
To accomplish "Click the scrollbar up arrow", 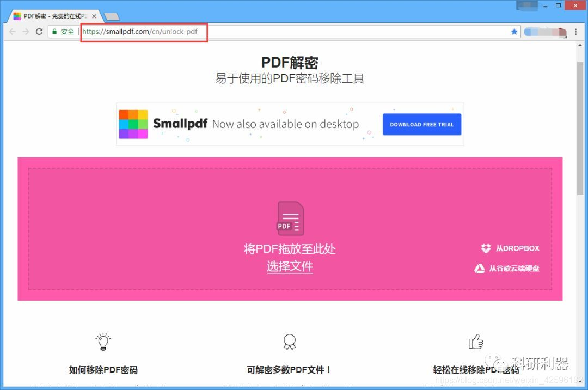I will point(580,46).
